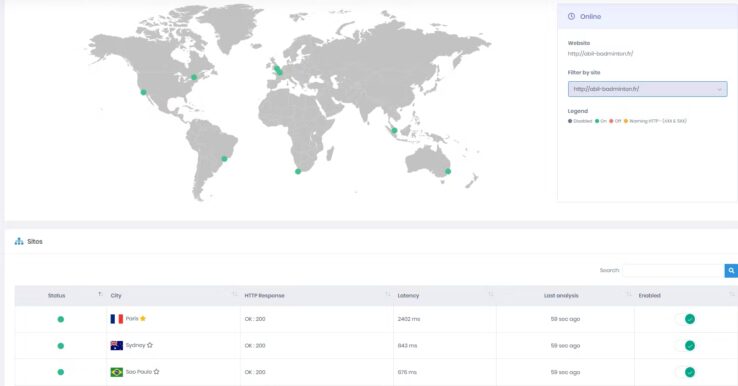The width and height of the screenshot is (738, 386).
Task: Click the Sydney city name
Action: pyautogui.click(x=135, y=345)
